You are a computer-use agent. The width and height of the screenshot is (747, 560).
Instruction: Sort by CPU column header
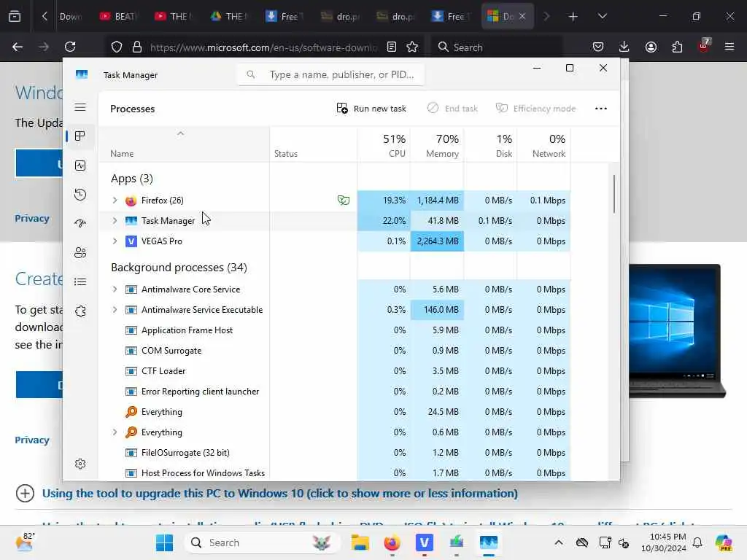click(384, 145)
